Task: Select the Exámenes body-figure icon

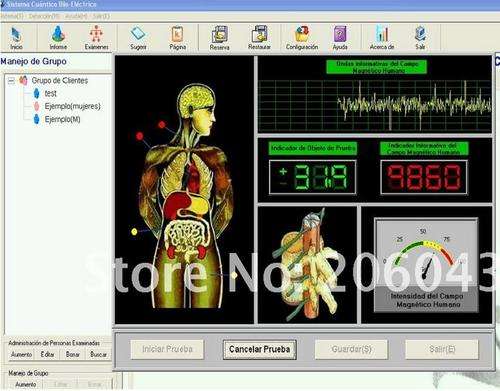Action: (96, 38)
